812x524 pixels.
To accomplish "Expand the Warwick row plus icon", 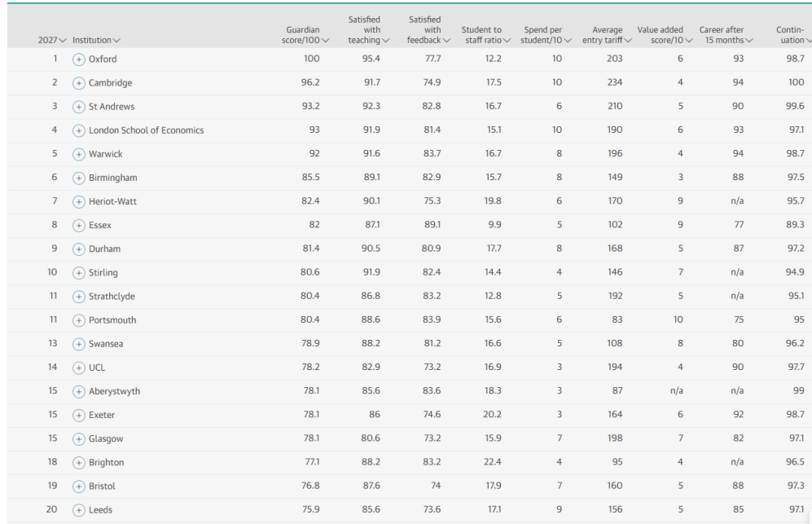I will coord(79,155).
